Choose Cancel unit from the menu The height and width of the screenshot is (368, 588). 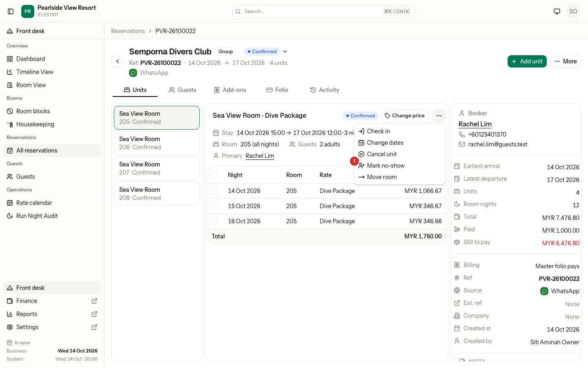coord(400,154)
